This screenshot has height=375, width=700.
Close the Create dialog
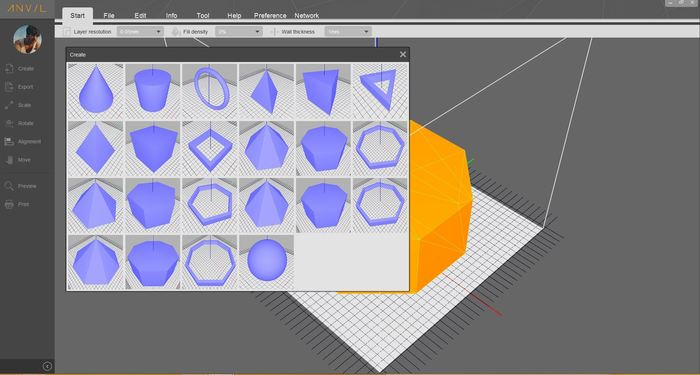[403, 54]
